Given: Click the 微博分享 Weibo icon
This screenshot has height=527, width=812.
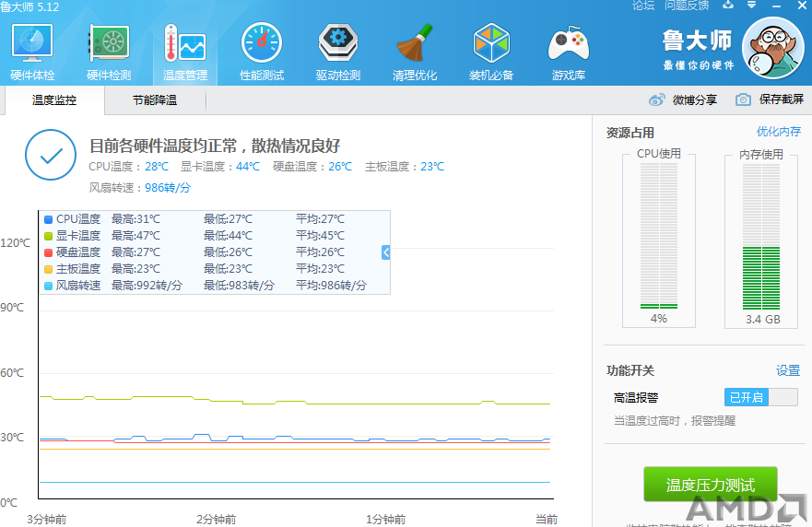Looking at the screenshot, I should 656,100.
